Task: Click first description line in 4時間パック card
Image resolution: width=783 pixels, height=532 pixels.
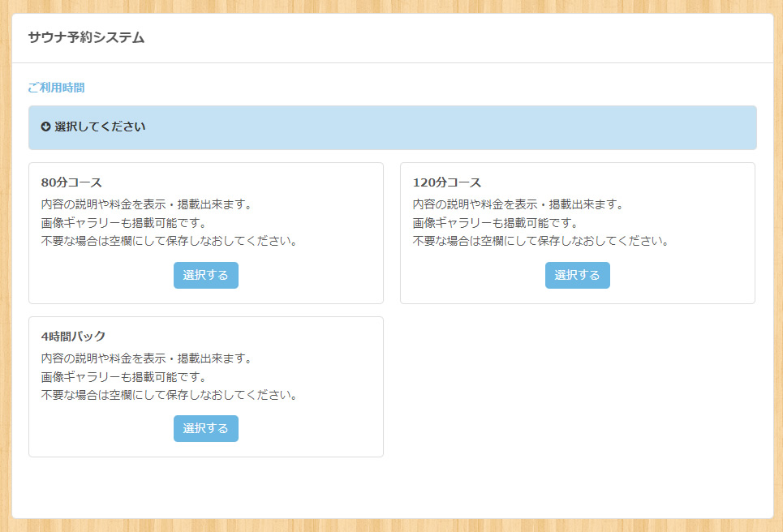Action: coord(146,358)
